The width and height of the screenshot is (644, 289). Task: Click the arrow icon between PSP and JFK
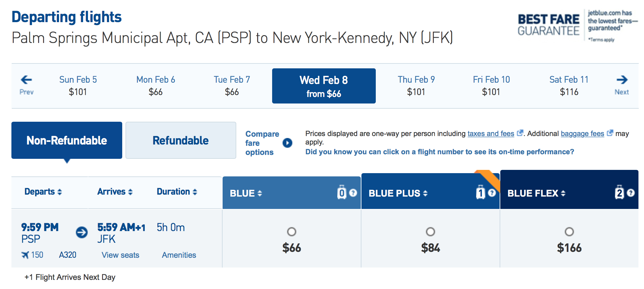click(81, 233)
